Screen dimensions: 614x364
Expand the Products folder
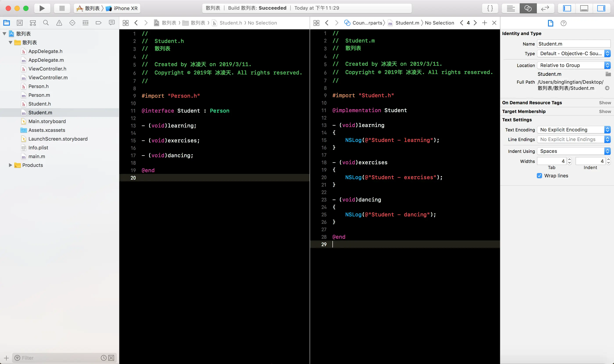coord(10,165)
